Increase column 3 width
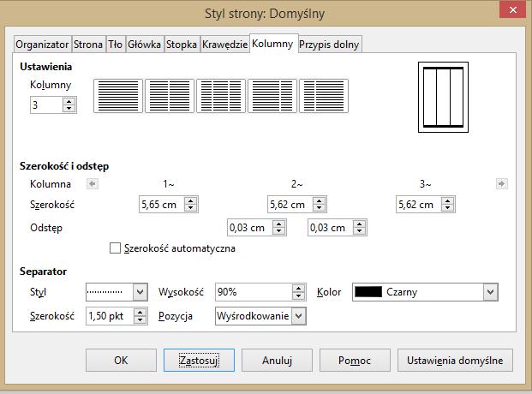The image size is (532, 394). pyautogui.click(x=447, y=201)
